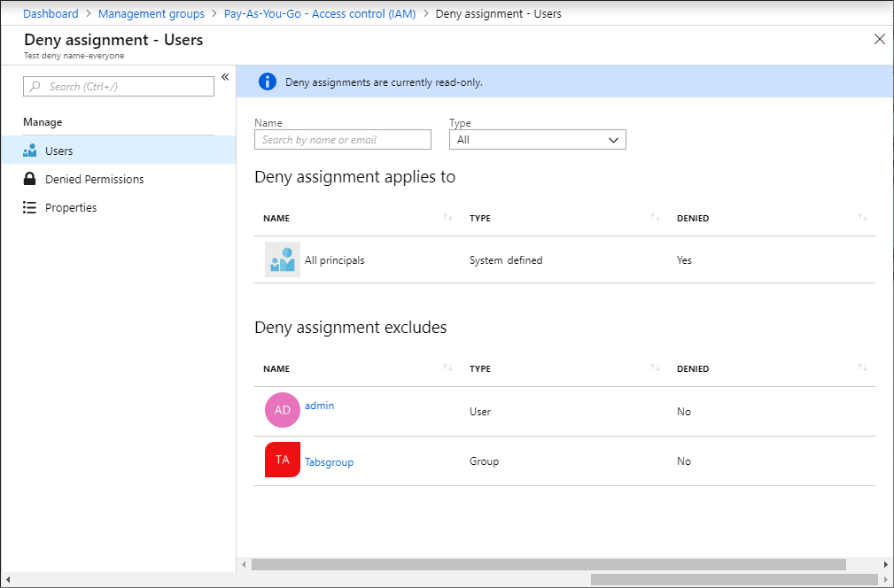894x588 pixels.
Task: Click the pink AD admin avatar
Action: tap(283, 410)
